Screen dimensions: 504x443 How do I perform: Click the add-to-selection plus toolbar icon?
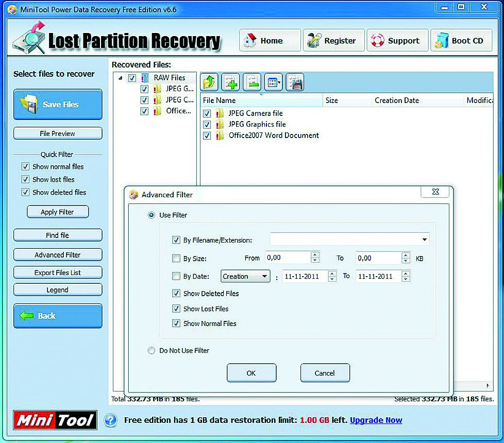[231, 82]
